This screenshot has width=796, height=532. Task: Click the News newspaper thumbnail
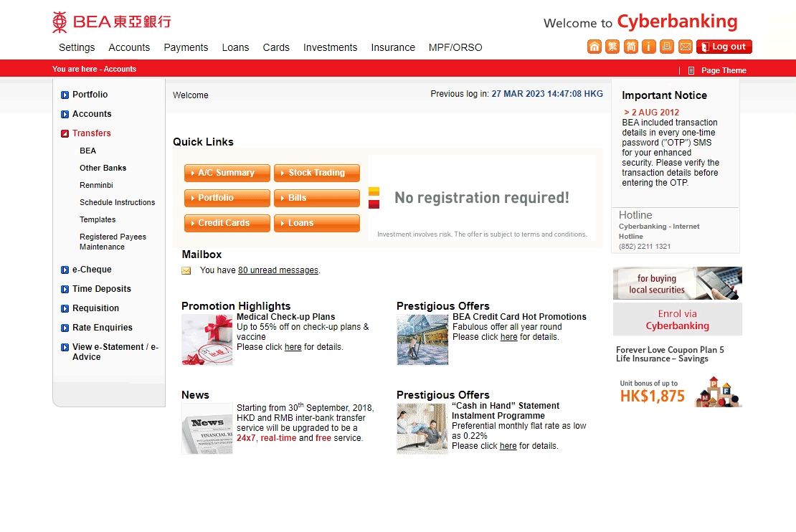click(x=207, y=429)
